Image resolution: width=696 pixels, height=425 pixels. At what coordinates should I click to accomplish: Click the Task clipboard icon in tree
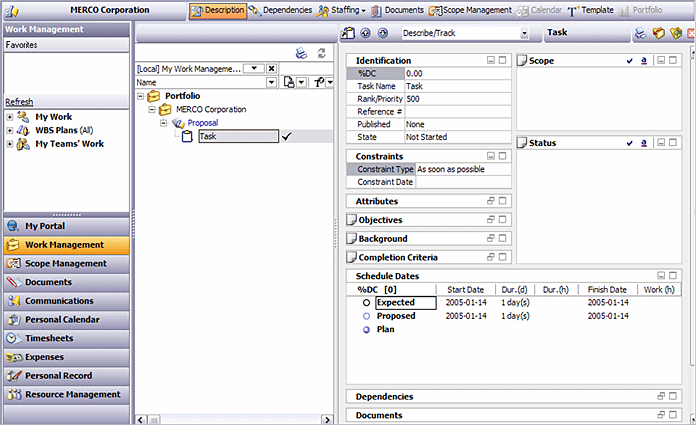(x=187, y=136)
